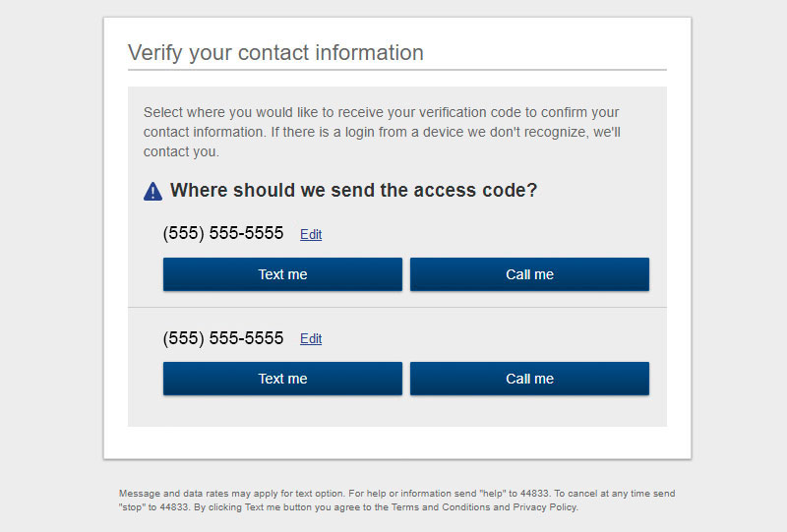787x532 pixels.
Task: Click the divider between the phone sections
Action: 397,307
